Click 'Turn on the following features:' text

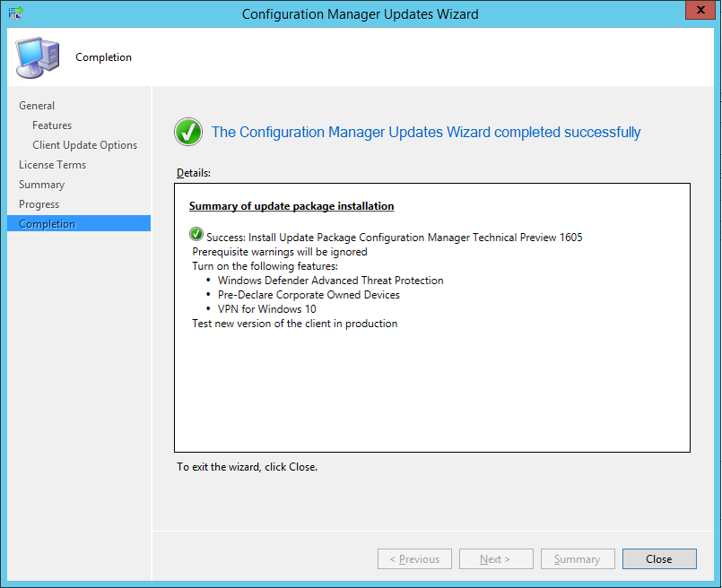(265, 266)
